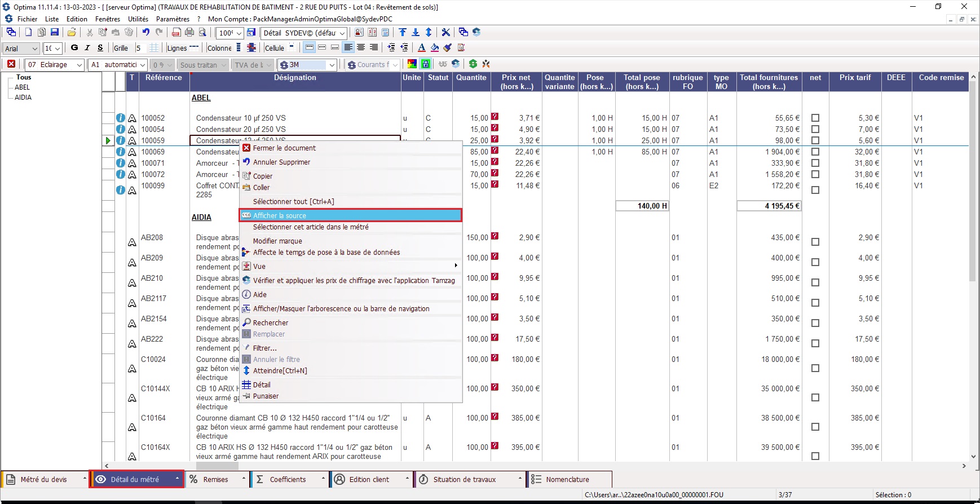
Task: Click the colored puzzle pieces icon
Action: pyautogui.click(x=412, y=64)
